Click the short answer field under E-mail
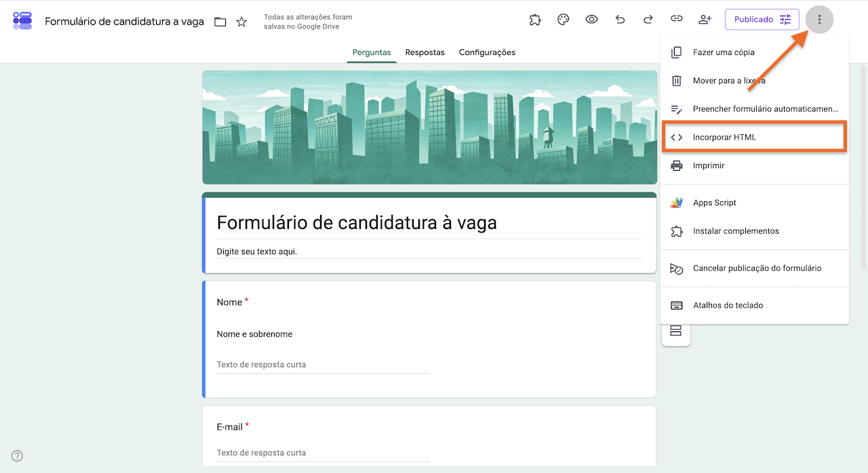 pyautogui.click(x=323, y=453)
